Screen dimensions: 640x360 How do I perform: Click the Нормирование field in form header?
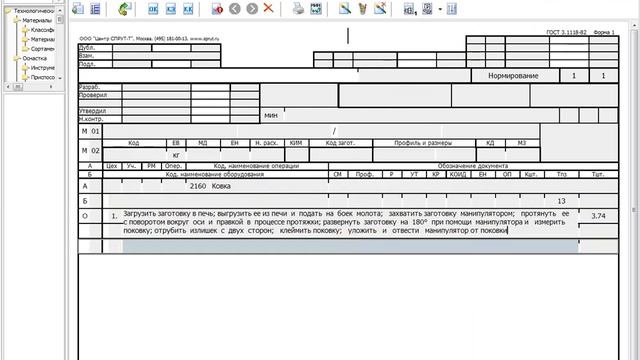515,76
